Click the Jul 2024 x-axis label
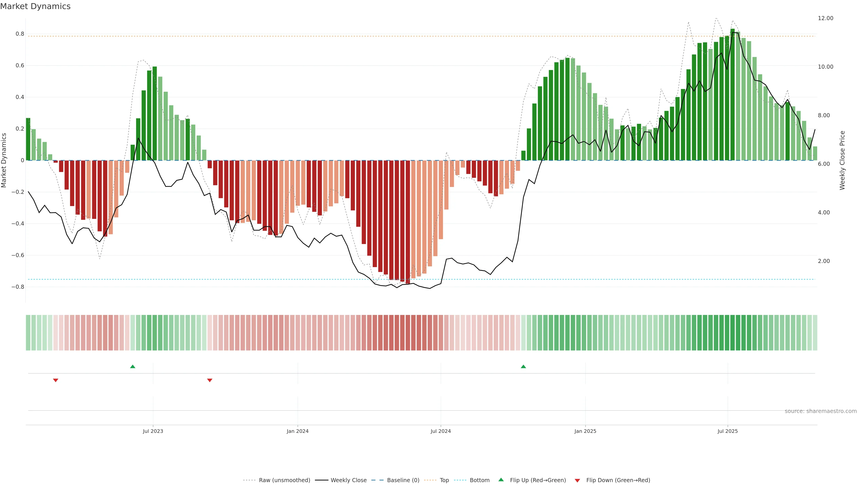The image size is (868, 488). coord(440,431)
